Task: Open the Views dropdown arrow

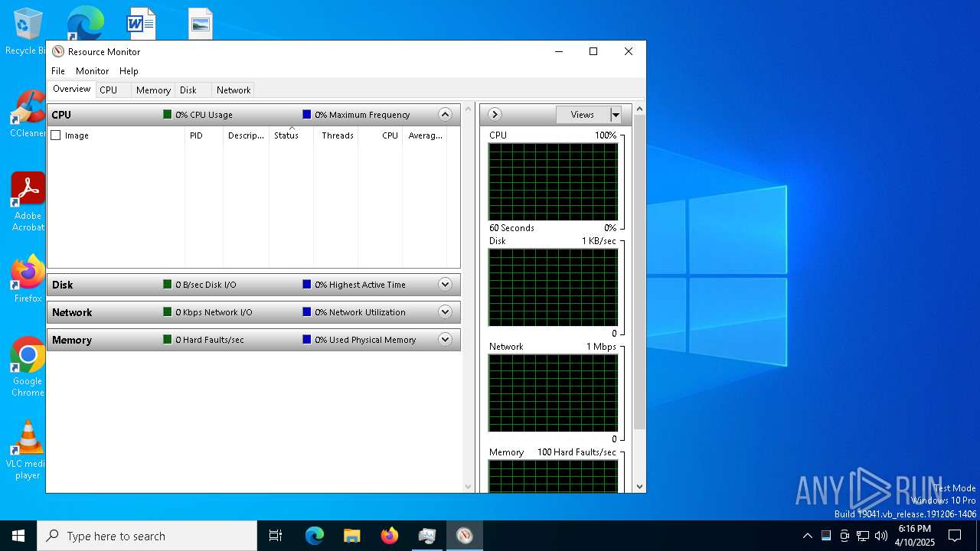Action: click(x=615, y=115)
